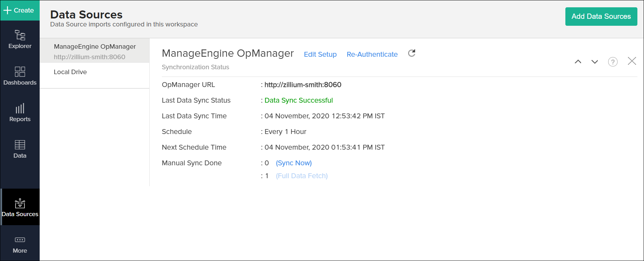Click the Data Sources sidebar icon
644x261 pixels.
(20, 207)
